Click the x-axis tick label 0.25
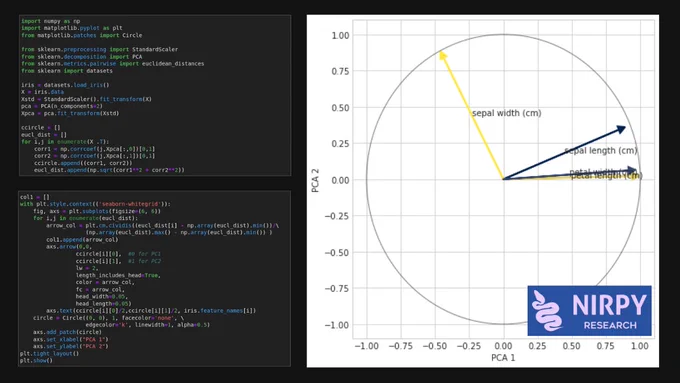Image resolution: width=680 pixels, height=383 pixels. (x=537, y=346)
